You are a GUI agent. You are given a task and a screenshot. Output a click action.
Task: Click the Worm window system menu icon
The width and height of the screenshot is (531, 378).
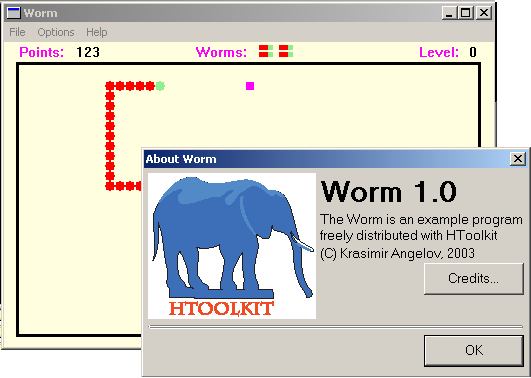[14, 13]
